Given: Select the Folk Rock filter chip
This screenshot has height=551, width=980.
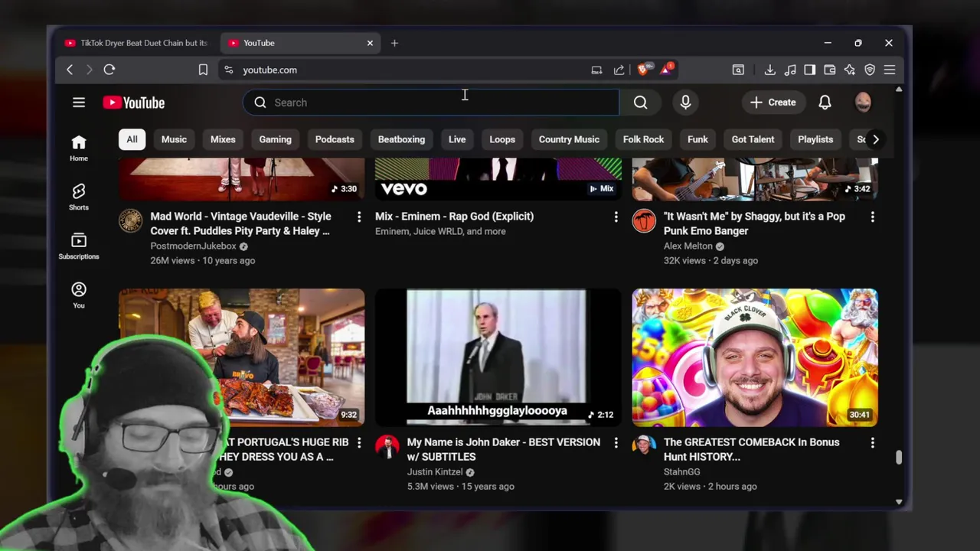Looking at the screenshot, I should 643,139.
